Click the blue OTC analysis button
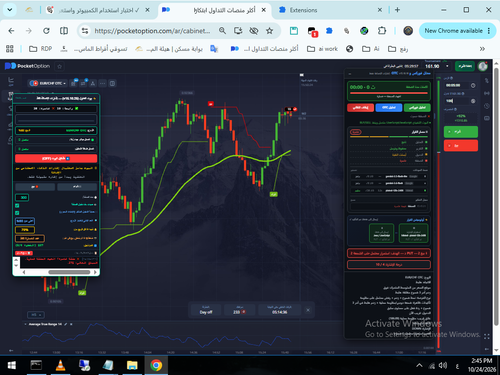500x375 pixels. (x=388, y=108)
